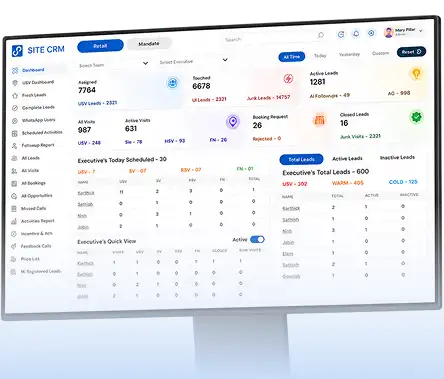Open Gowrish in Total Leads table
The height and width of the screenshot is (379, 444).
click(291, 276)
